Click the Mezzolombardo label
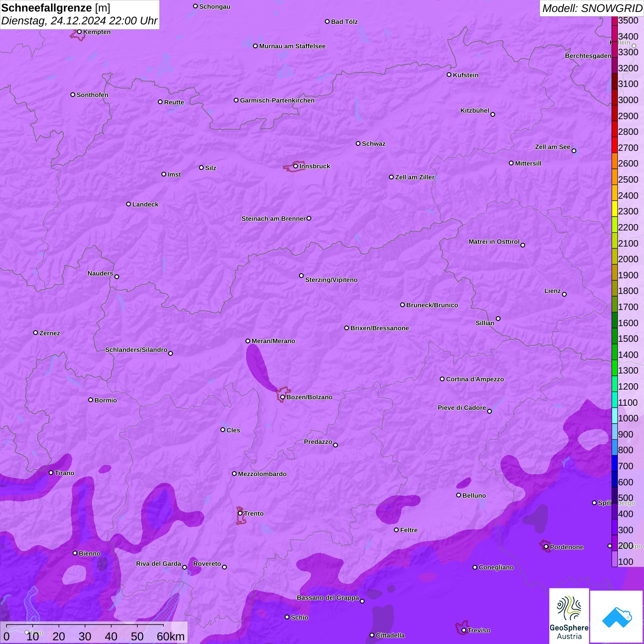The width and height of the screenshot is (644, 644). click(x=262, y=474)
